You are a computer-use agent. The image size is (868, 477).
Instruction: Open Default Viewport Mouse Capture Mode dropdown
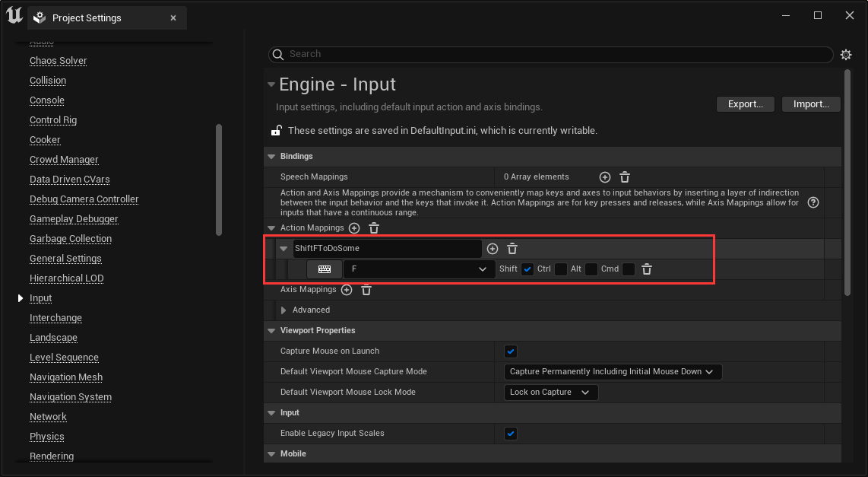(613, 372)
